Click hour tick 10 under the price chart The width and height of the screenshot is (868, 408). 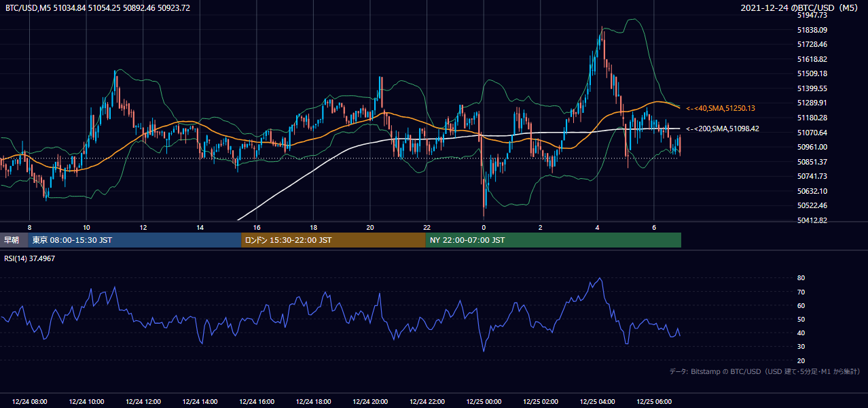coord(86,227)
